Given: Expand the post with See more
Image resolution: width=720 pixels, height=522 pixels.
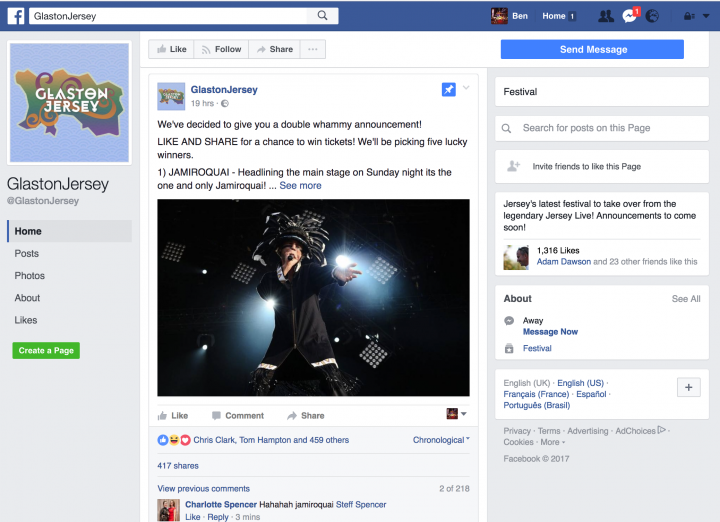Looking at the screenshot, I should click(x=300, y=185).
